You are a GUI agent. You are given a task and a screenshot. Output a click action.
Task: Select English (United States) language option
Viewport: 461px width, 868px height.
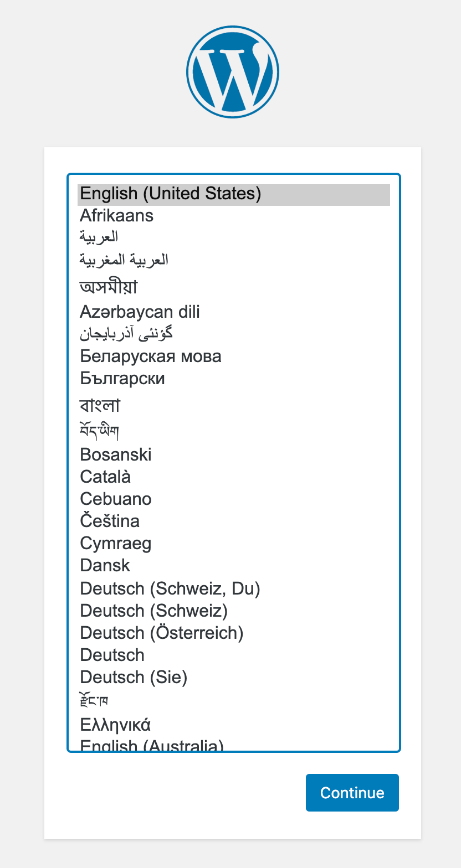[171, 194]
